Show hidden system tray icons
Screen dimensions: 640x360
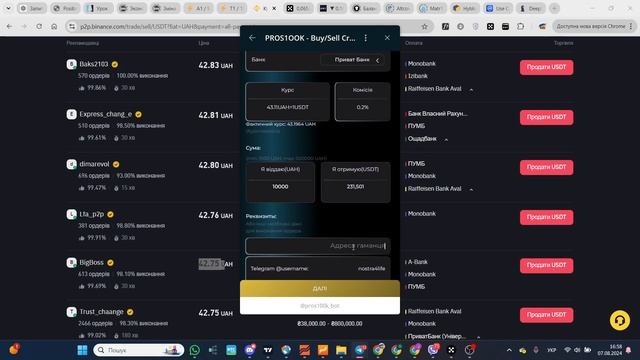[509, 350]
